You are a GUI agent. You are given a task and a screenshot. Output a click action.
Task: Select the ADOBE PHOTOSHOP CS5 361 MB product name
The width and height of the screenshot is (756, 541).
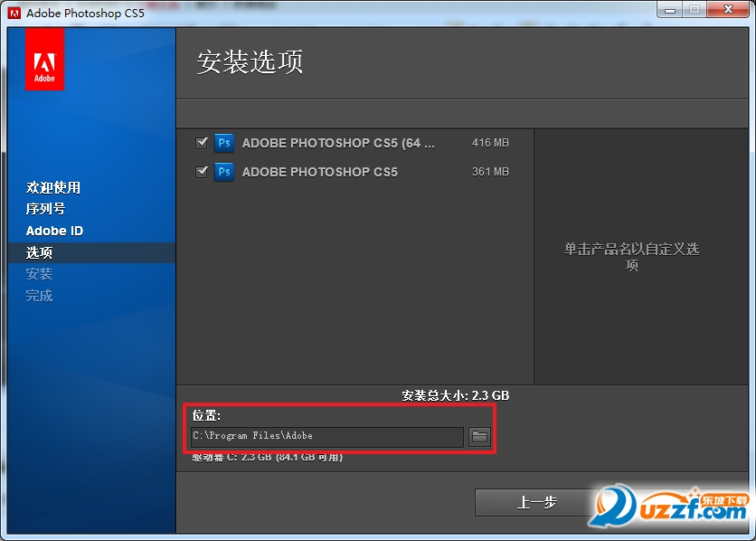click(319, 172)
